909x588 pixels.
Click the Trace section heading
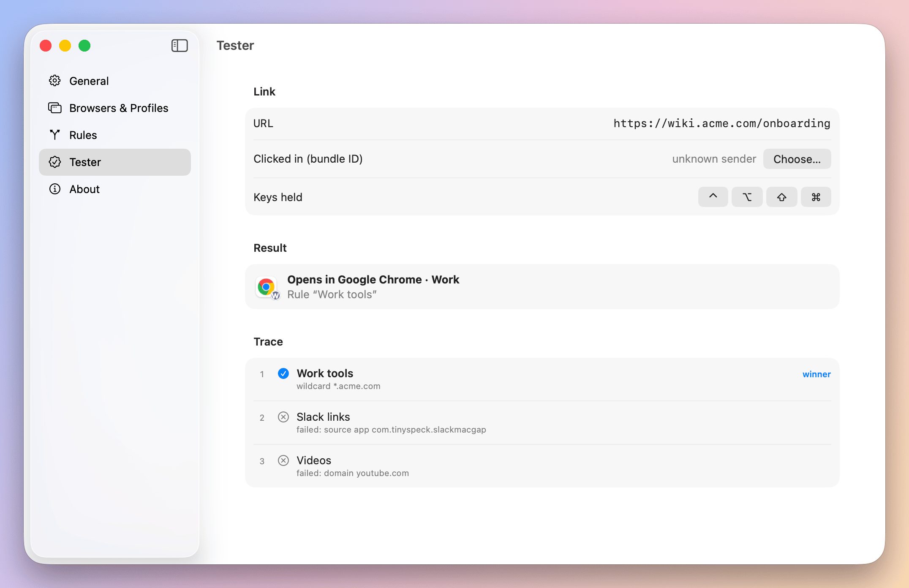point(268,342)
